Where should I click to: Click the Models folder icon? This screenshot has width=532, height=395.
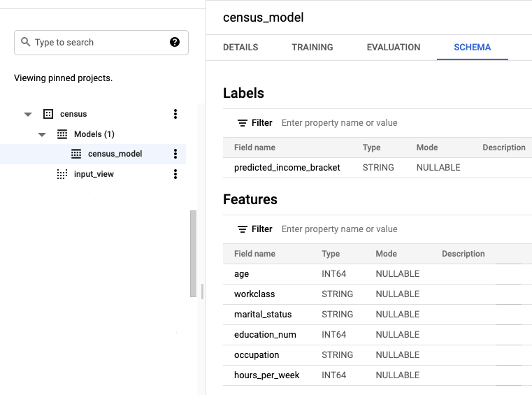tap(62, 134)
